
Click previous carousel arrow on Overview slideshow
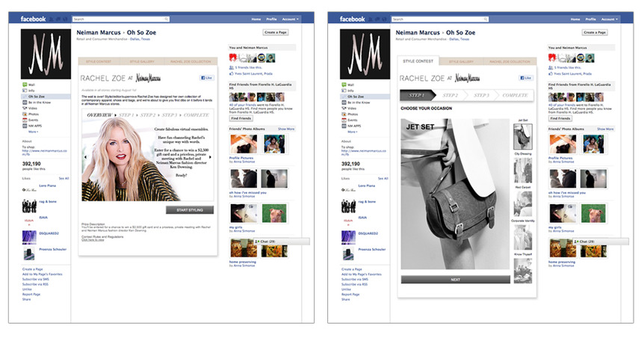click(85, 157)
